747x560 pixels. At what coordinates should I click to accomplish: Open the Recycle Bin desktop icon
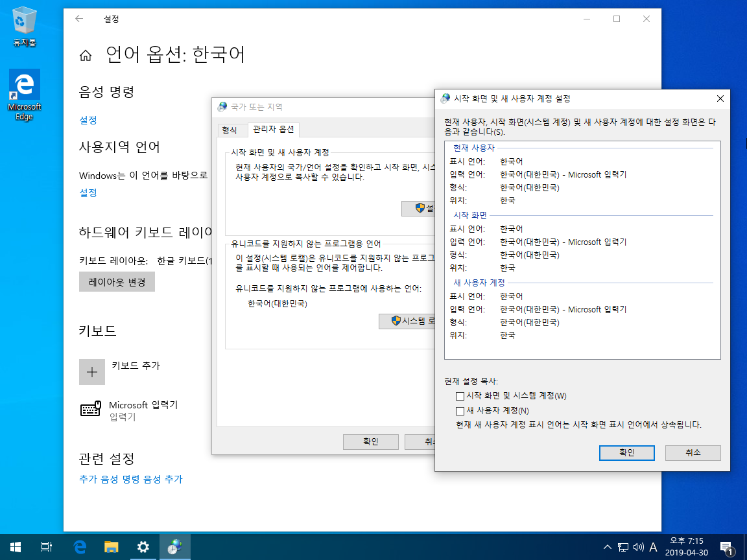click(x=24, y=27)
